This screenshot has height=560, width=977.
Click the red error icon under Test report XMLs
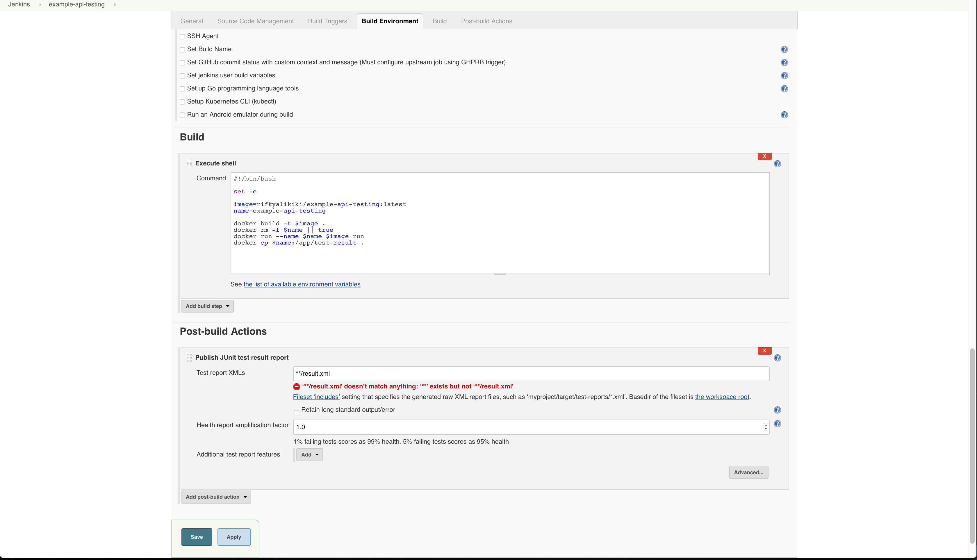pyautogui.click(x=297, y=386)
